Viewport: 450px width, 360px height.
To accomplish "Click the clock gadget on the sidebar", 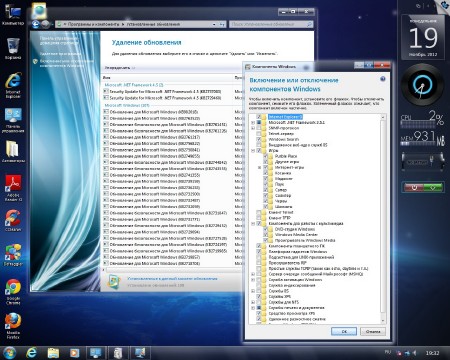I will (422, 84).
